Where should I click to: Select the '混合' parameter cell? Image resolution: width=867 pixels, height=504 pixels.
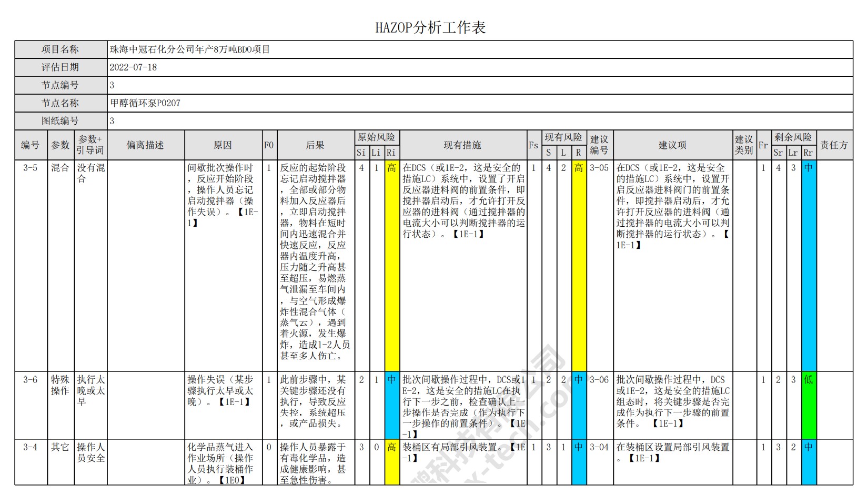point(61,266)
